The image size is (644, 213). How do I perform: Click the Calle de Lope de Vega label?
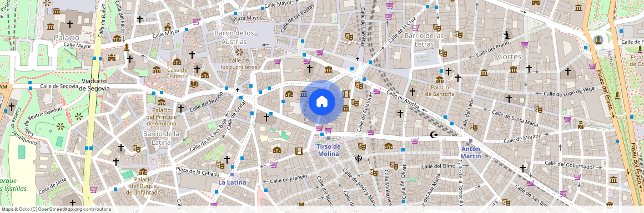pos(569,92)
